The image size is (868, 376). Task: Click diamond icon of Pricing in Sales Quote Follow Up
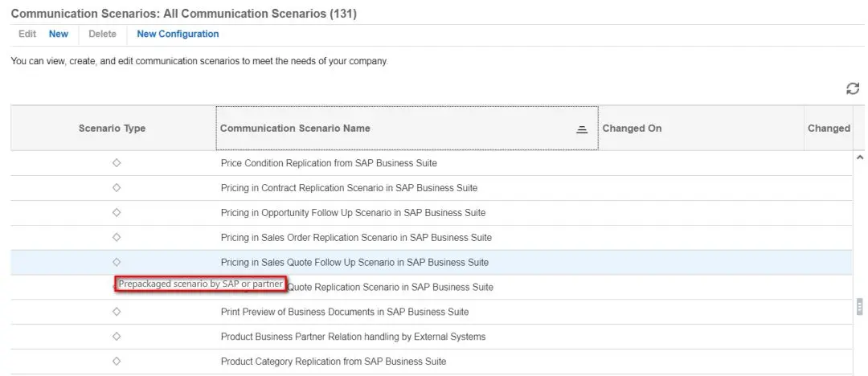coord(117,262)
